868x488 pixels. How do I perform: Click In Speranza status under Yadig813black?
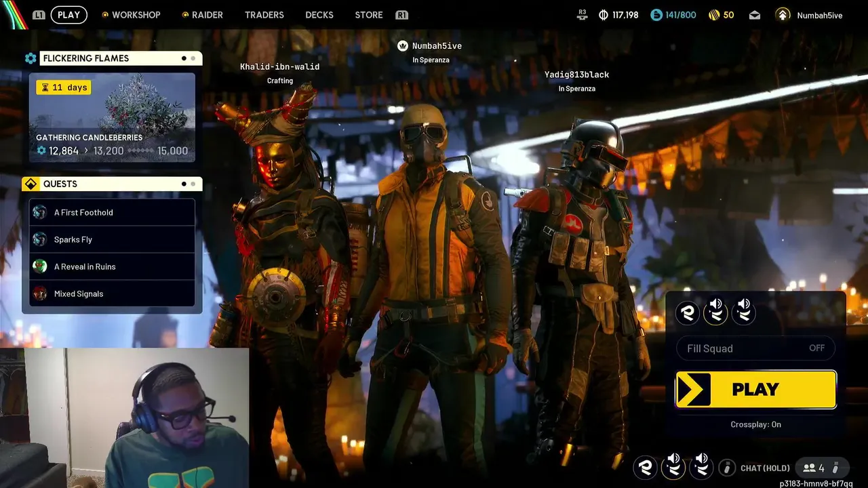pyautogui.click(x=576, y=89)
